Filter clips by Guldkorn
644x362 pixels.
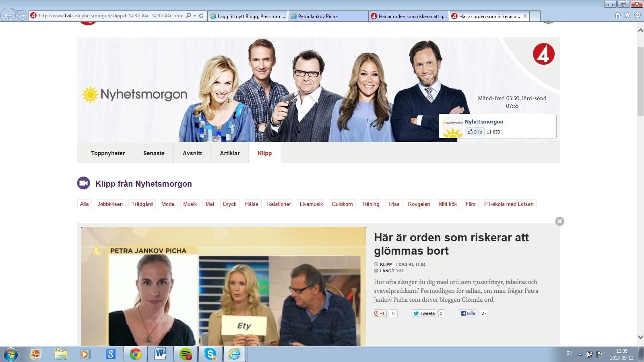pyautogui.click(x=342, y=204)
